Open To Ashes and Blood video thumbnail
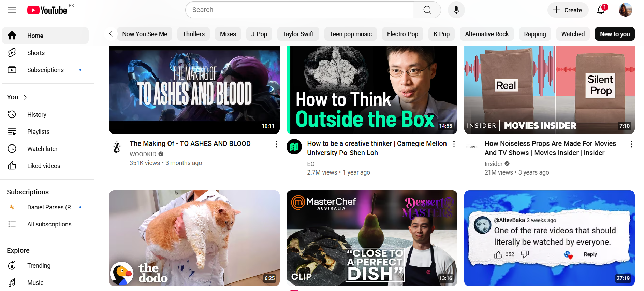Image resolution: width=644 pixels, height=291 pixels. click(194, 90)
